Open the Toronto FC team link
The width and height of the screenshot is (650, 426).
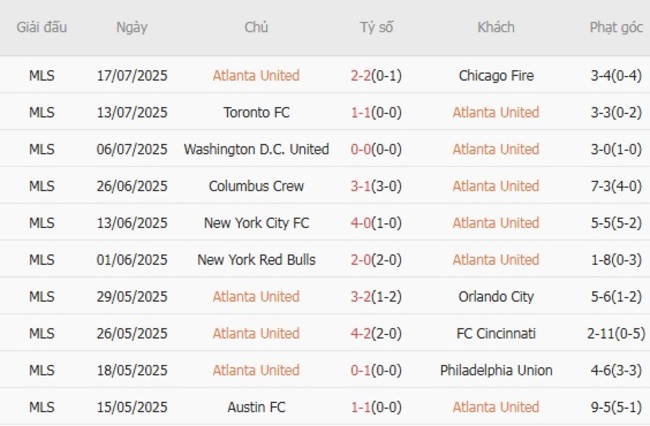point(256,112)
